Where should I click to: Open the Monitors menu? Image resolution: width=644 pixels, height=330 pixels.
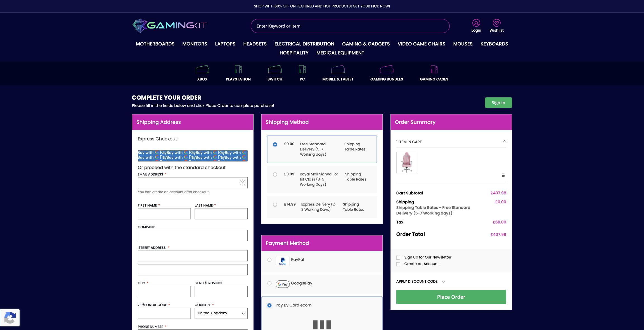(195, 44)
